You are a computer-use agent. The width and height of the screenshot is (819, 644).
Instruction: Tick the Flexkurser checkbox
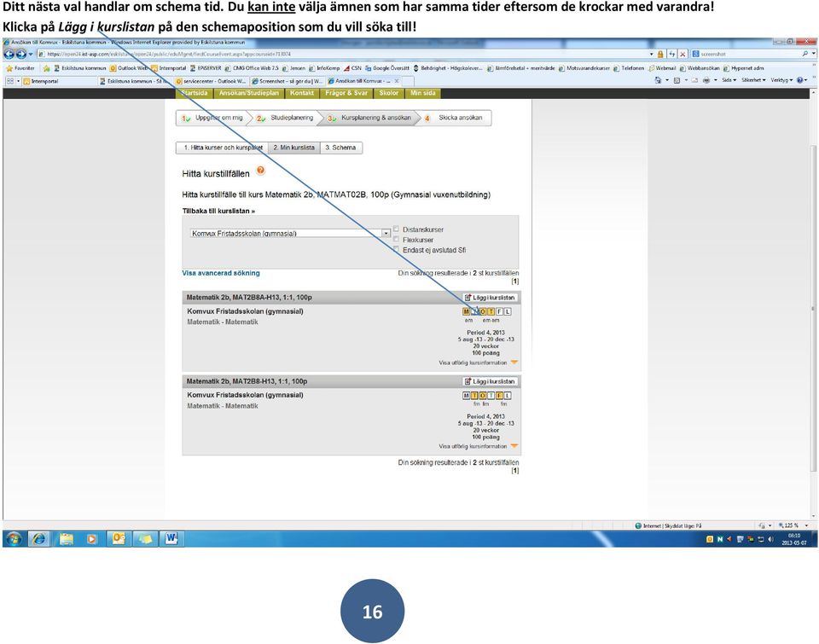pos(397,239)
